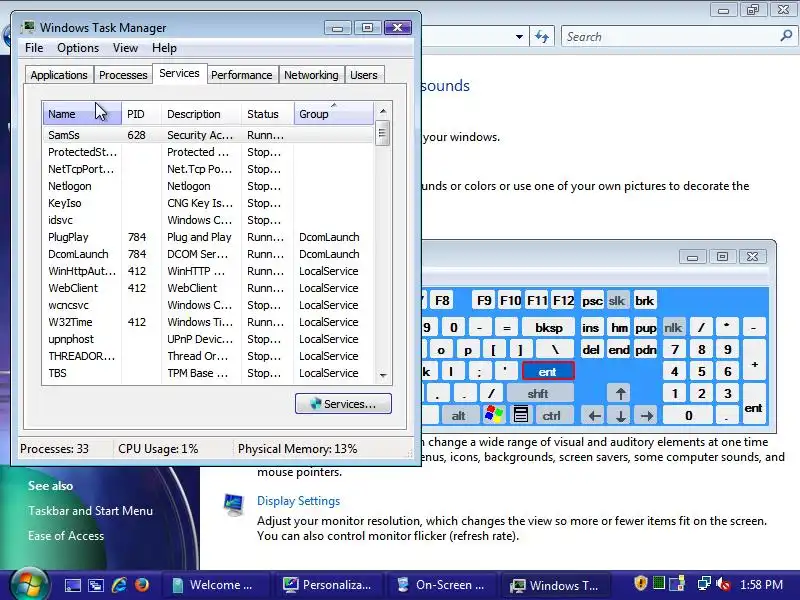Click Switch between windows quick launch icon

click(x=96, y=585)
